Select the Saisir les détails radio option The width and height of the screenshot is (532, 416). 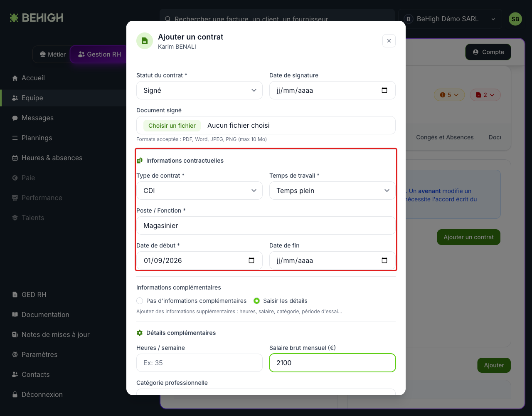256,301
